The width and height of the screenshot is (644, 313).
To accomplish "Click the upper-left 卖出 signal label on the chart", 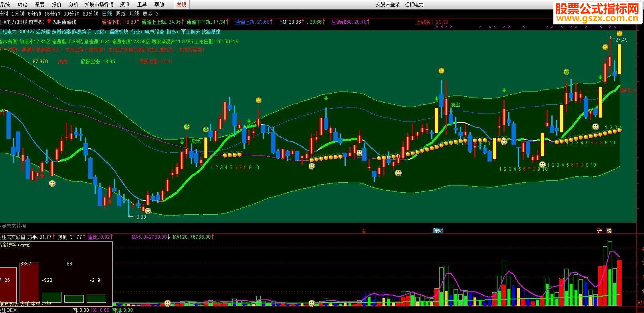I will 196,141.
